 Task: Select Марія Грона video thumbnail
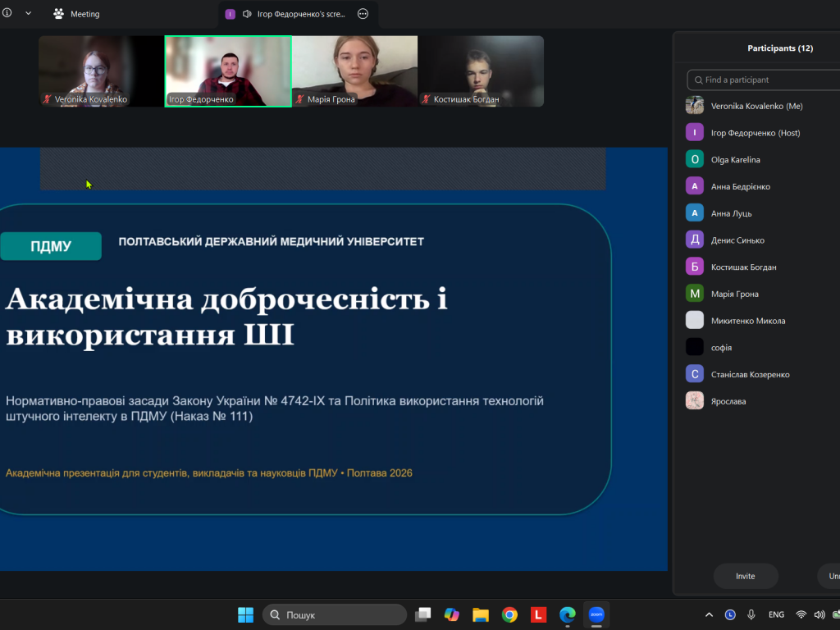click(x=354, y=71)
